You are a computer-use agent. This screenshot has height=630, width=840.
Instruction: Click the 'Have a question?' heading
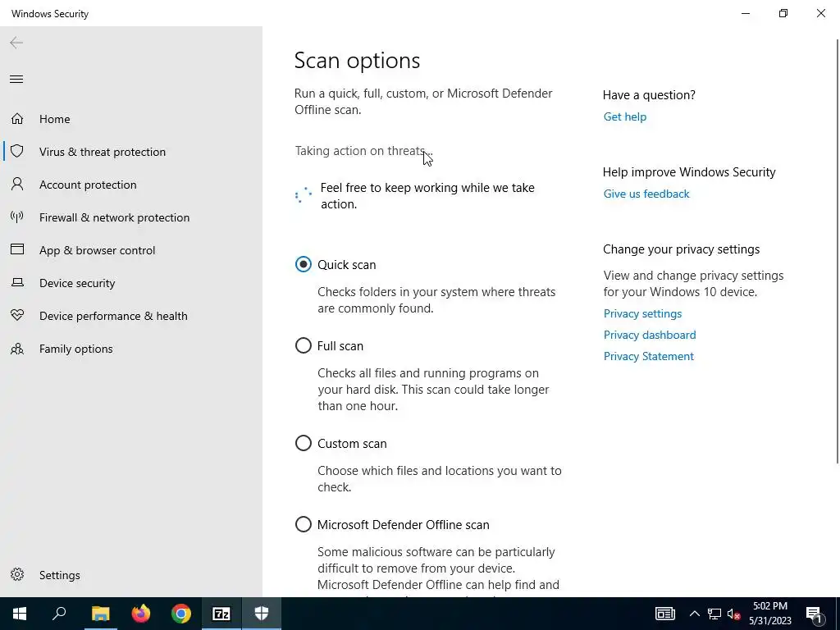(x=649, y=95)
